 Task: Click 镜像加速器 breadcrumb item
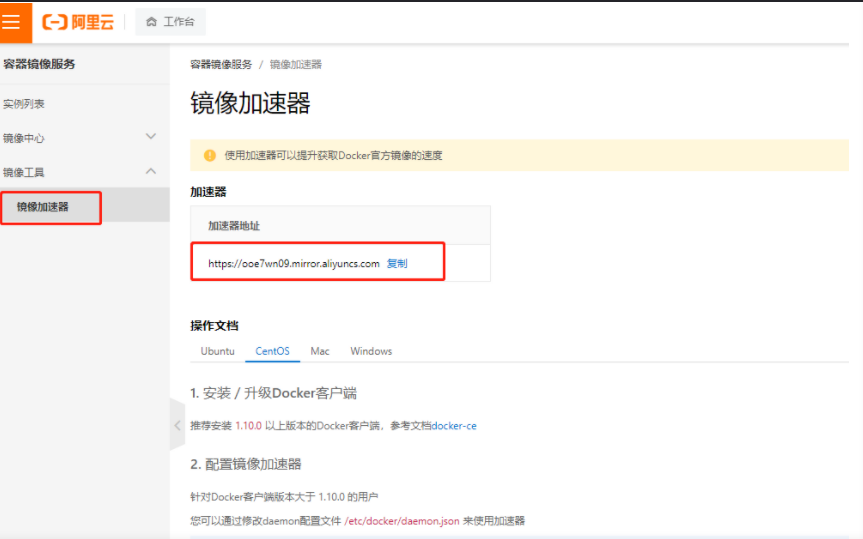pyautogui.click(x=296, y=64)
